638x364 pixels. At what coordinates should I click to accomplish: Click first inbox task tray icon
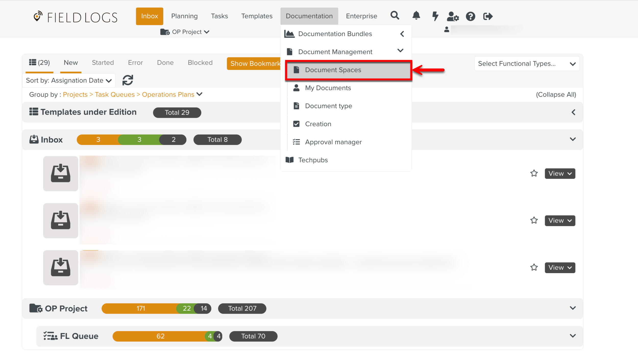[60, 173]
